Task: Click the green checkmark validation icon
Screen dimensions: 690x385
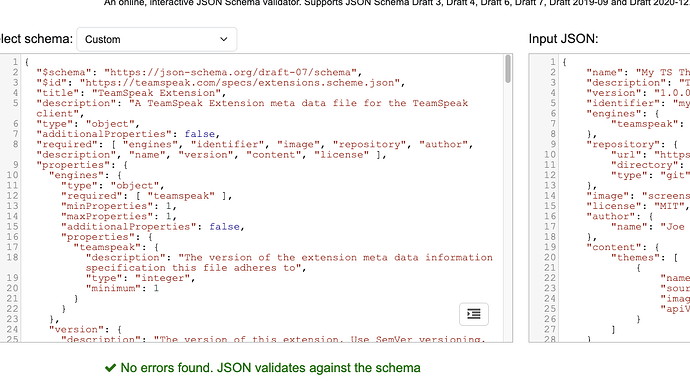Action: tap(110, 368)
